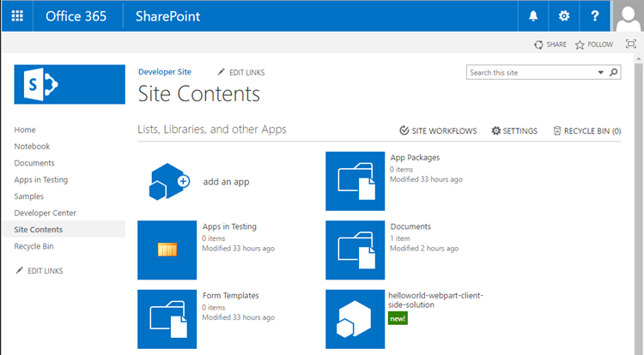Click the add an app text link

pyautogui.click(x=227, y=182)
